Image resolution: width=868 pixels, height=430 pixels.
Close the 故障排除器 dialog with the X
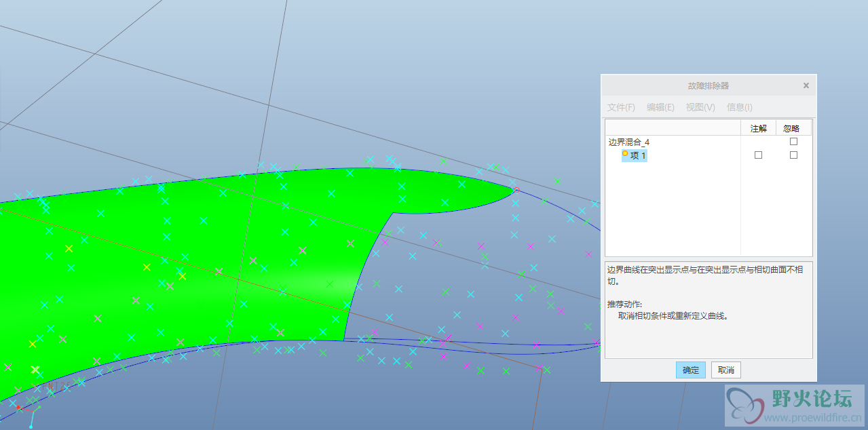pos(806,85)
